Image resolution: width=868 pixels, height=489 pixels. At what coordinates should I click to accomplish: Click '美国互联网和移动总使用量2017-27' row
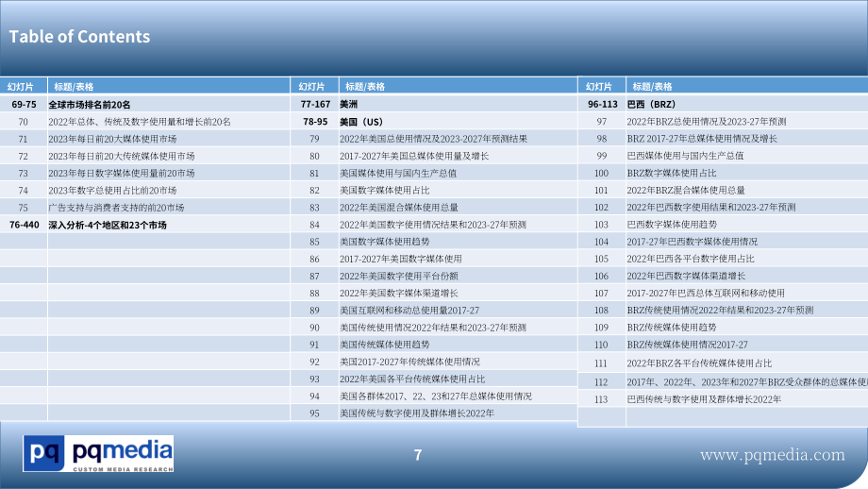[409, 311]
